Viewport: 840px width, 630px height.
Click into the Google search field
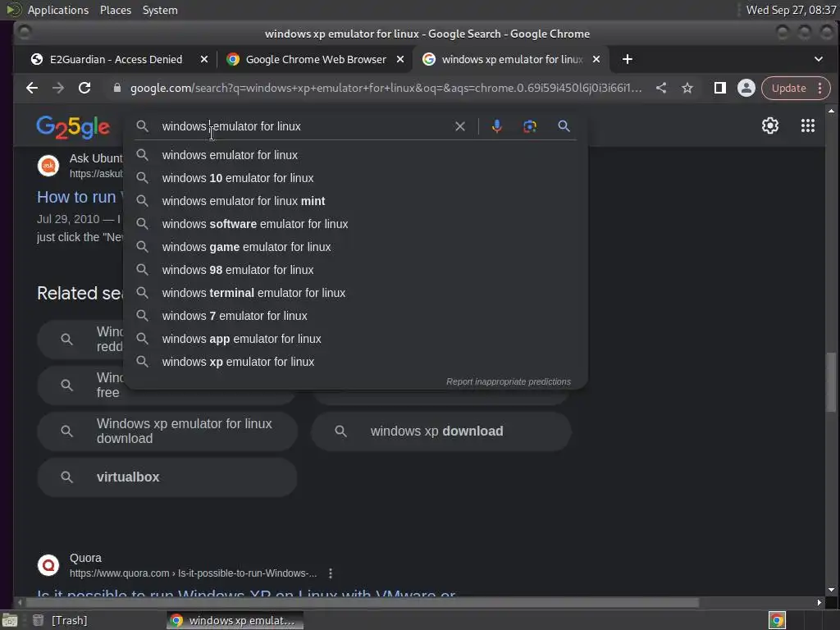305,126
